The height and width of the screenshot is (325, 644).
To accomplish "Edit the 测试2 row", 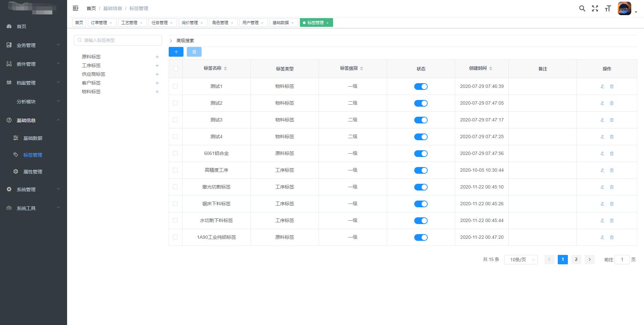I will pos(602,103).
